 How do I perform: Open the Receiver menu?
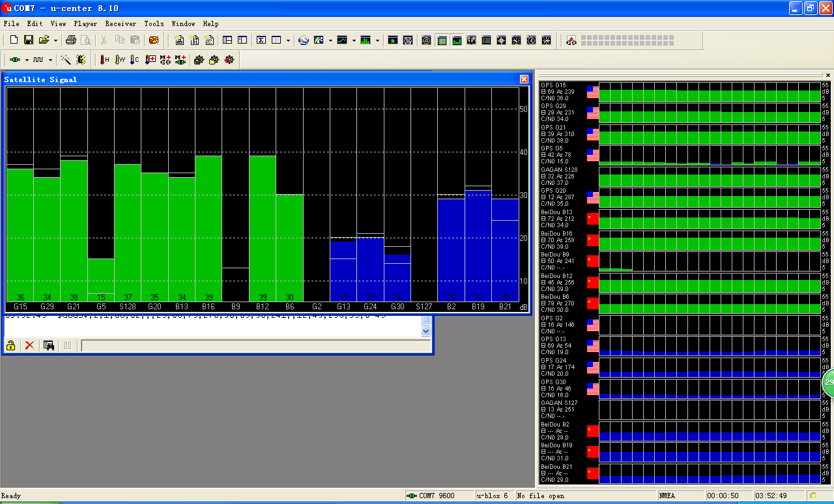point(121,23)
